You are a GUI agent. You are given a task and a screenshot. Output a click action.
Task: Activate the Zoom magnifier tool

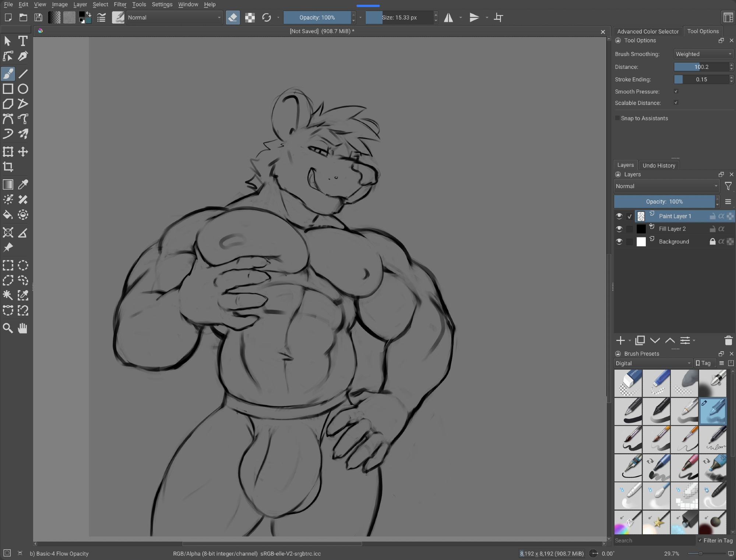8,328
